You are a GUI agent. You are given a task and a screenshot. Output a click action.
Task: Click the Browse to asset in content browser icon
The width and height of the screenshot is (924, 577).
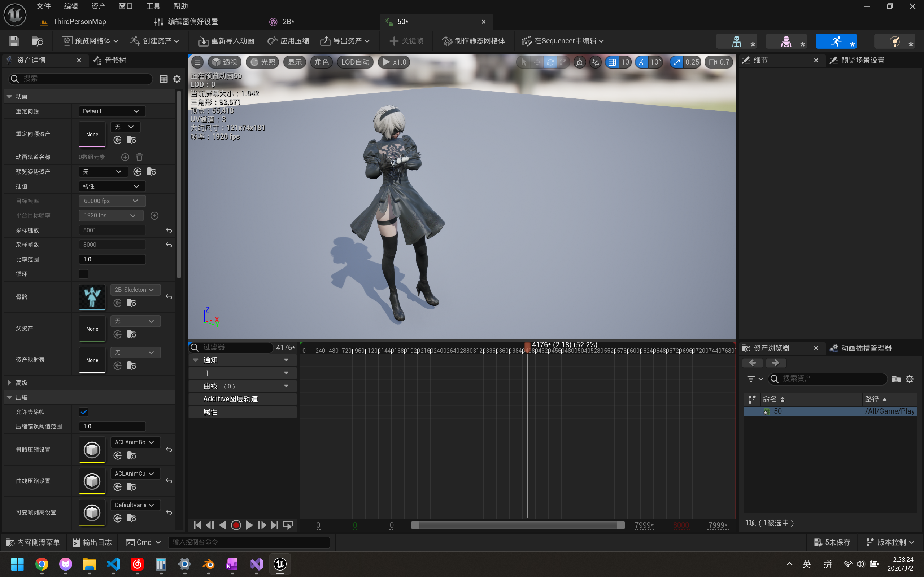38,41
